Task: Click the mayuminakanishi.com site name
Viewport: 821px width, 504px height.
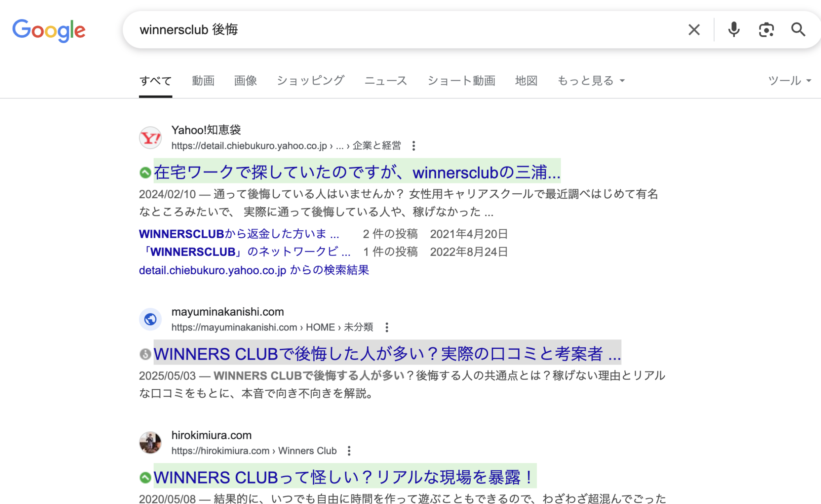Action: (228, 312)
